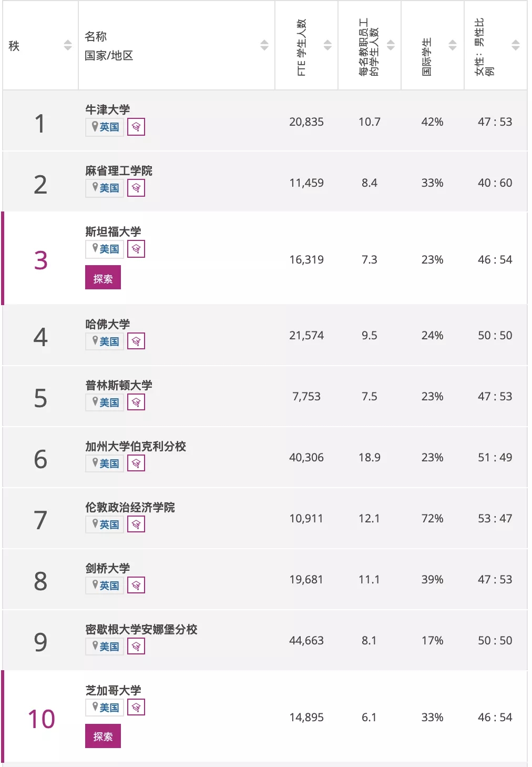Image resolution: width=532 pixels, height=767 pixels.
Task: Click 美国 location tag for 密歇根大学安娜堡分校
Action: coord(105,647)
